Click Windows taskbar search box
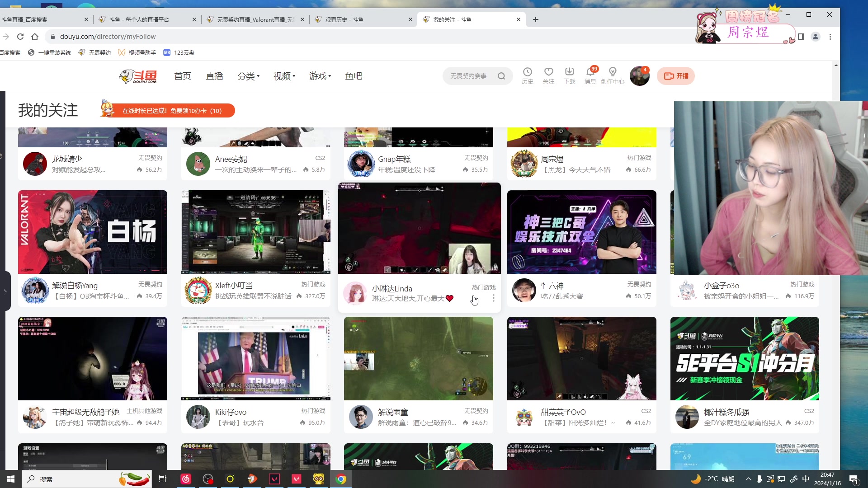868x488 pixels. pyautogui.click(x=87, y=479)
